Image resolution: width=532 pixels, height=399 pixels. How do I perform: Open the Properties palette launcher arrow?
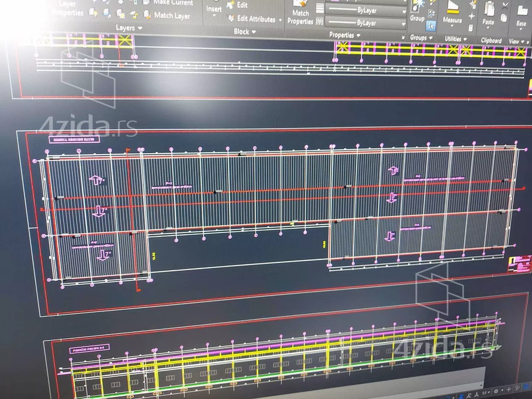coord(403,37)
